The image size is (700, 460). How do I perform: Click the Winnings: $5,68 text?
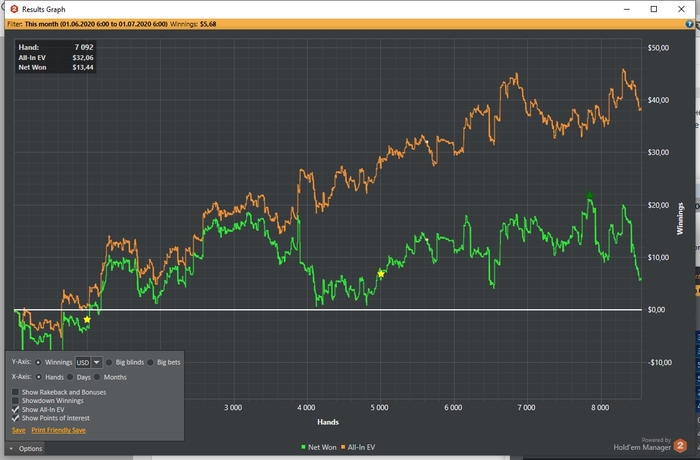tap(193, 24)
